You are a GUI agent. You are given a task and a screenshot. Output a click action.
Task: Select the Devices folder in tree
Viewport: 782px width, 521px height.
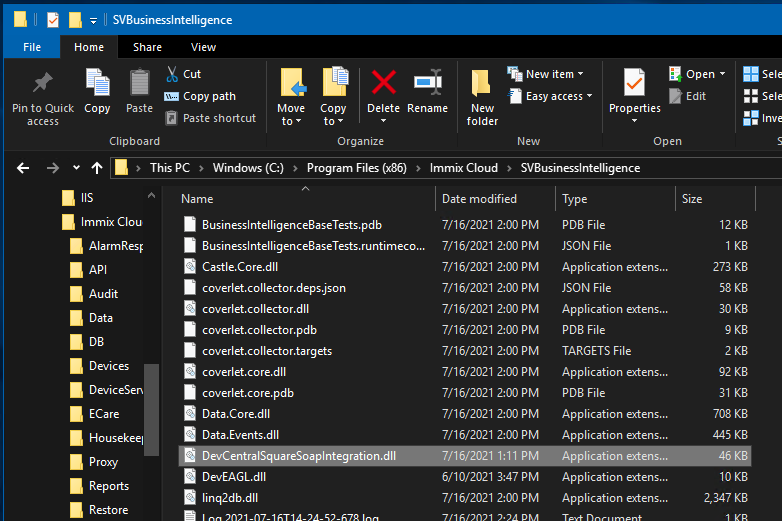tap(99, 365)
